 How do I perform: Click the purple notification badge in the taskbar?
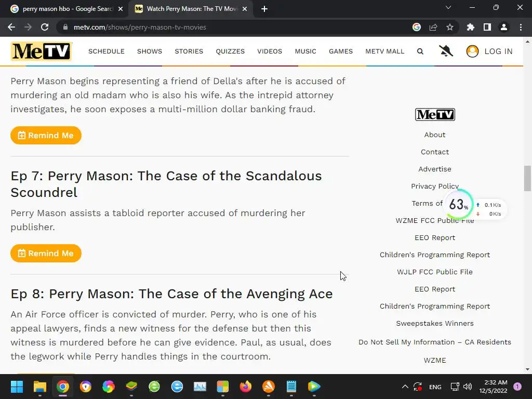pyautogui.click(x=517, y=386)
